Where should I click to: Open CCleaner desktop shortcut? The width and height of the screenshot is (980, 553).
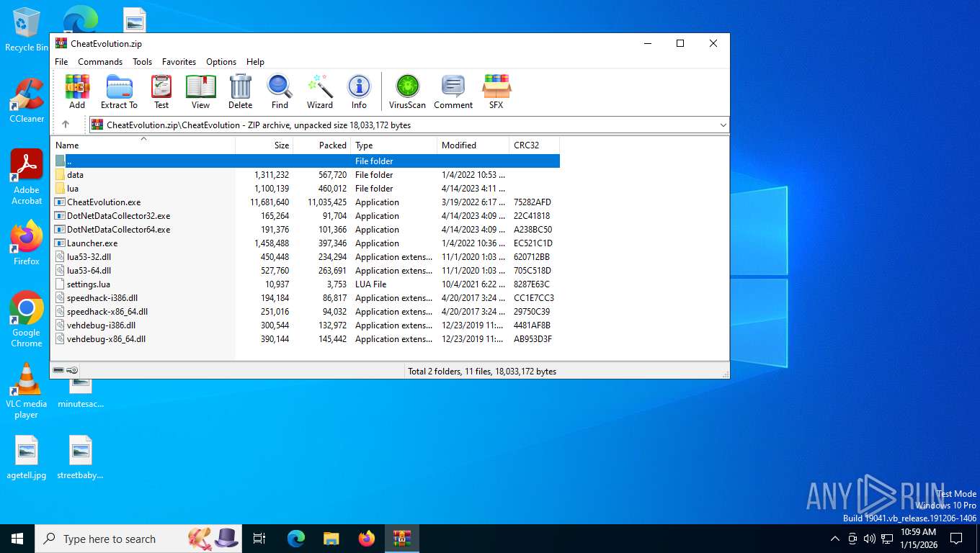tap(27, 101)
